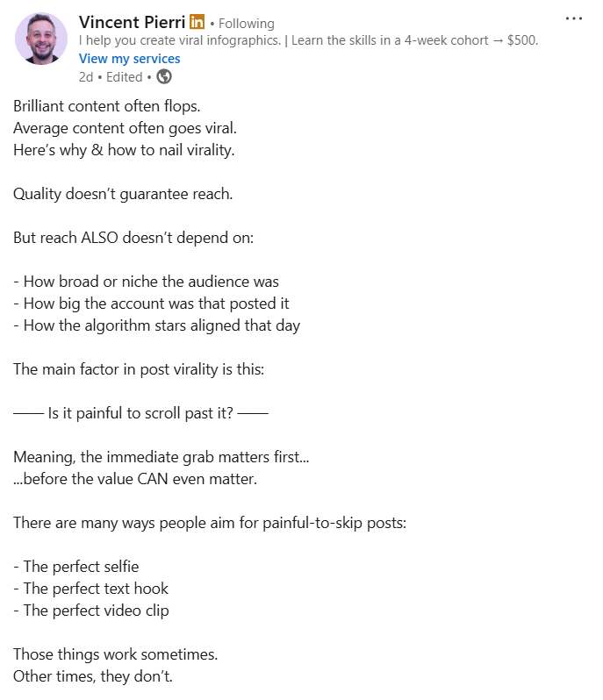Click 'The main factor in post virality' line

[x=138, y=369]
